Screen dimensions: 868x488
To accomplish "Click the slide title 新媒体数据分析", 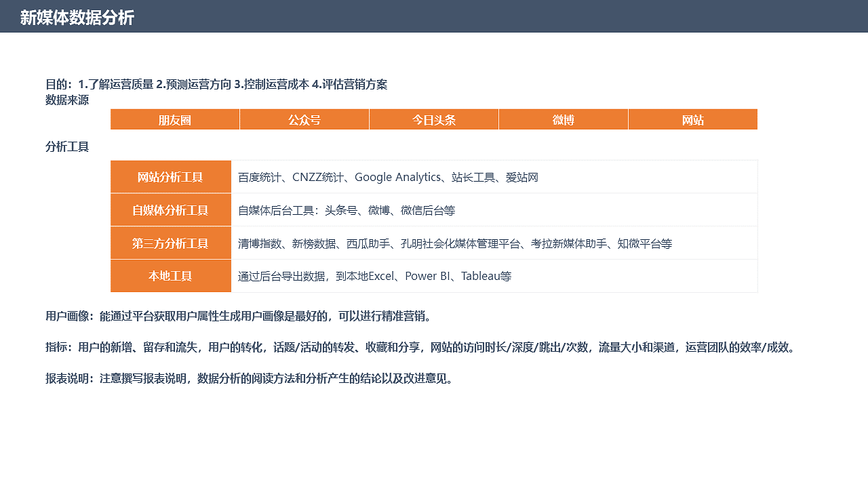I will 77,18.
